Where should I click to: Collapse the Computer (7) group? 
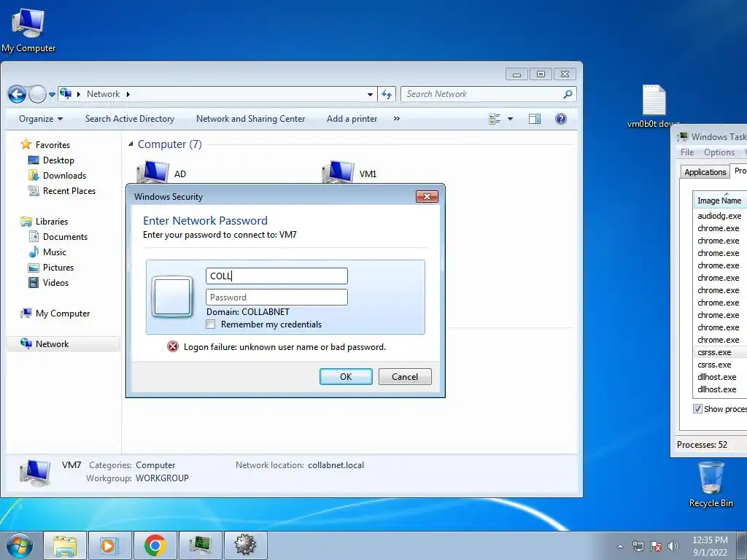point(131,144)
